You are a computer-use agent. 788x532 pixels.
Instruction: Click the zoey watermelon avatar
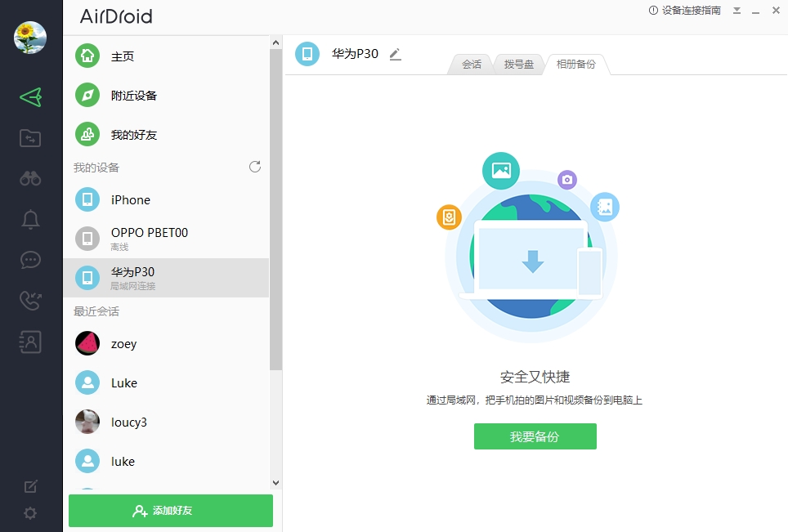[x=87, y=343]
